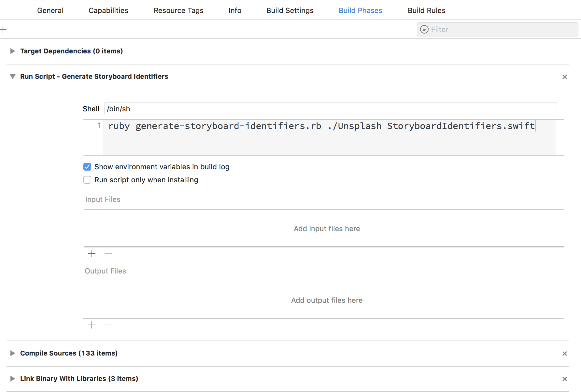The height and width of the screenshot is (392, 581).
Task: Click the filter icon in Filter field
Action: coord(424,29)
